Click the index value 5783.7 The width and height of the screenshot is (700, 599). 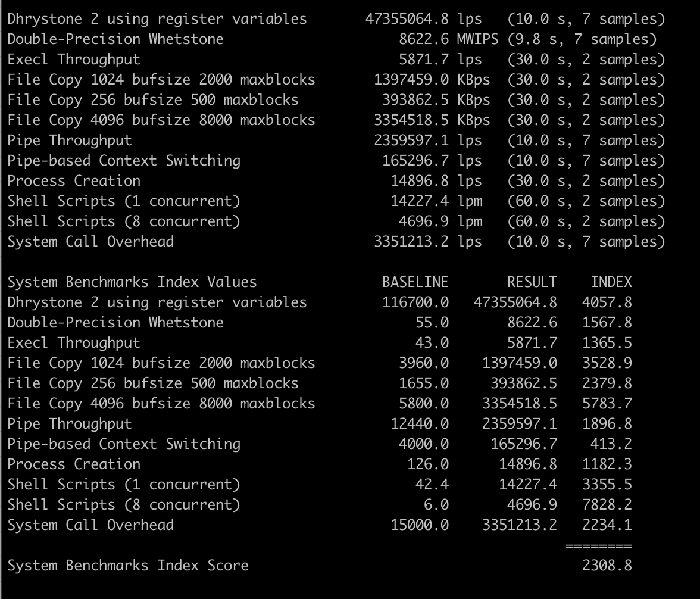[607, 403]
